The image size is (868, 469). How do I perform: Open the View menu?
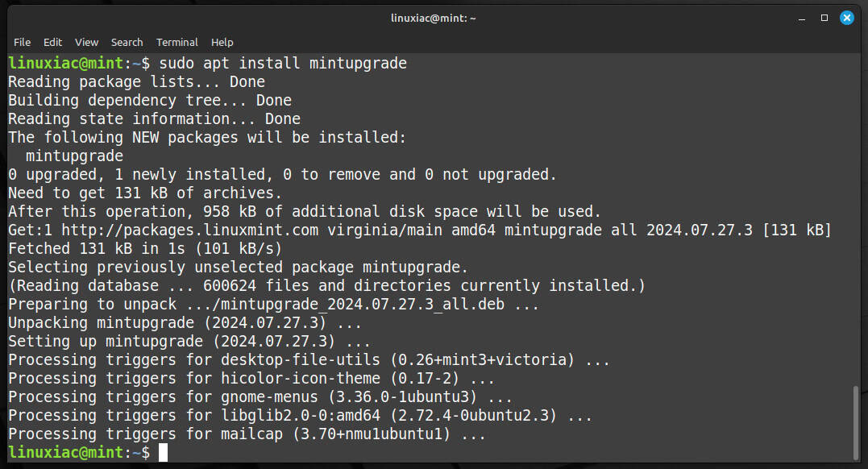click(86, 42)
